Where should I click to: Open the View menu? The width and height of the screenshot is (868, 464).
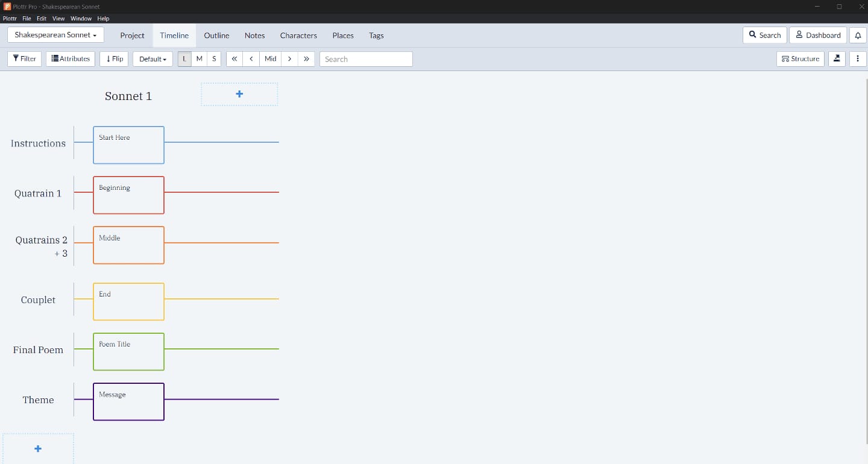(x=58, y=19)
